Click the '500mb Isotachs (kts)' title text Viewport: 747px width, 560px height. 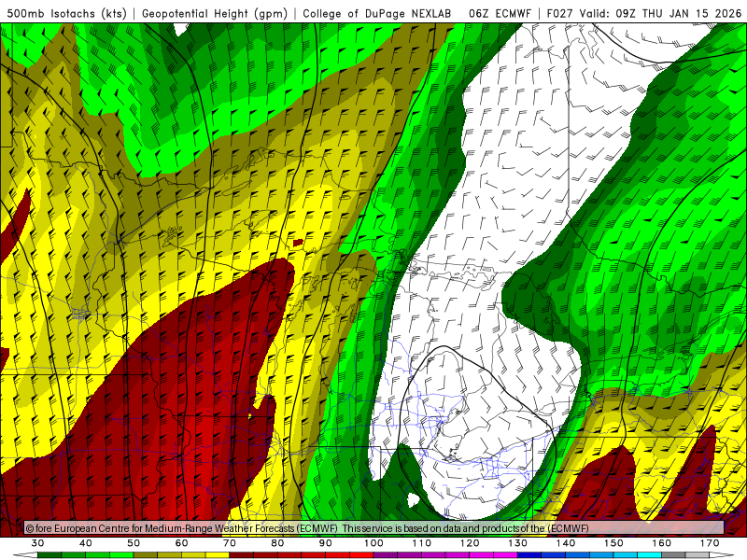click(66, 13)
